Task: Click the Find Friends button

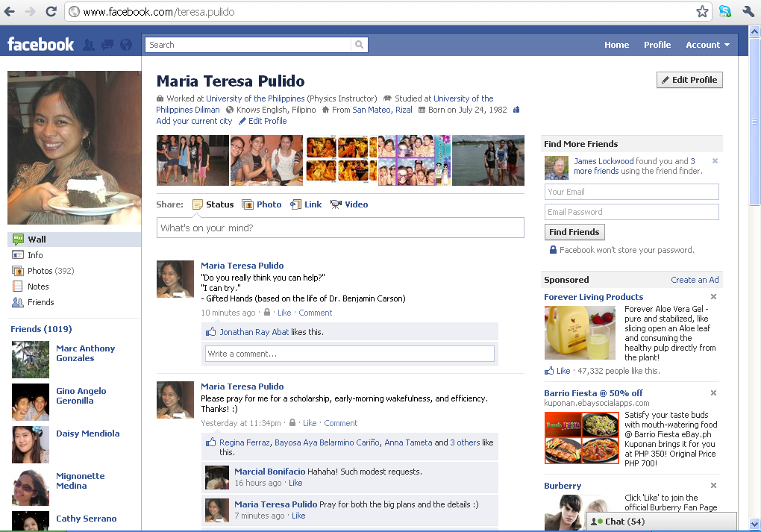Action: coord(574,232)
